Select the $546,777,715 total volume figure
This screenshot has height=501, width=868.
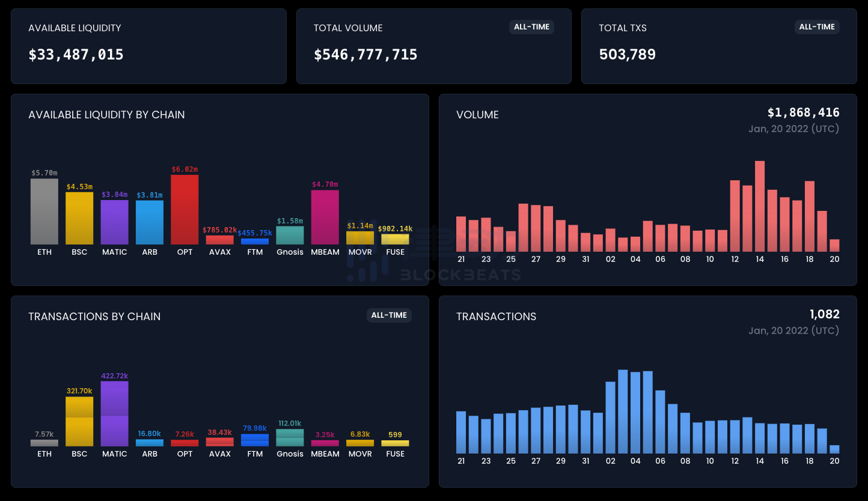click(365, 55)
